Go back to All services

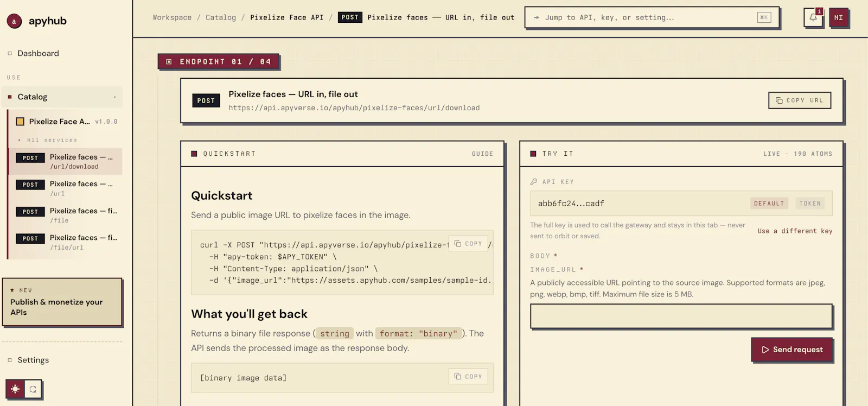point(48,140)
